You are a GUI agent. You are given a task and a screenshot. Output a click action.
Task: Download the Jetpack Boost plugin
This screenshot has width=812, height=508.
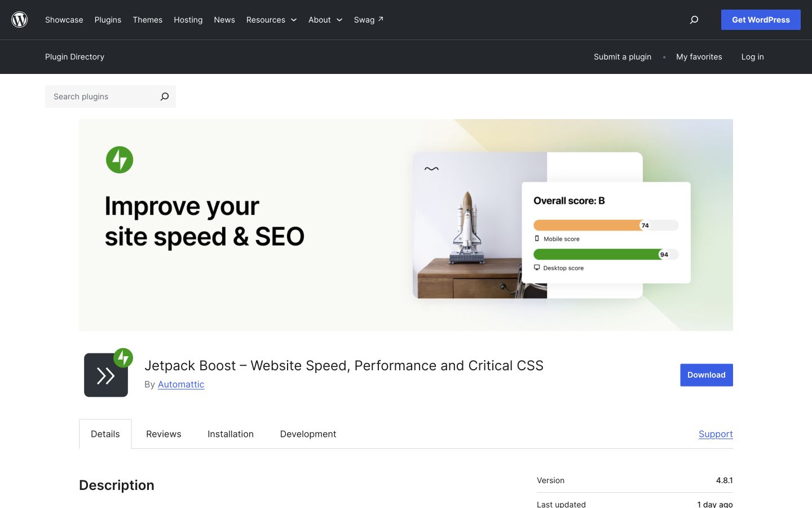click(x=707, y=375)
